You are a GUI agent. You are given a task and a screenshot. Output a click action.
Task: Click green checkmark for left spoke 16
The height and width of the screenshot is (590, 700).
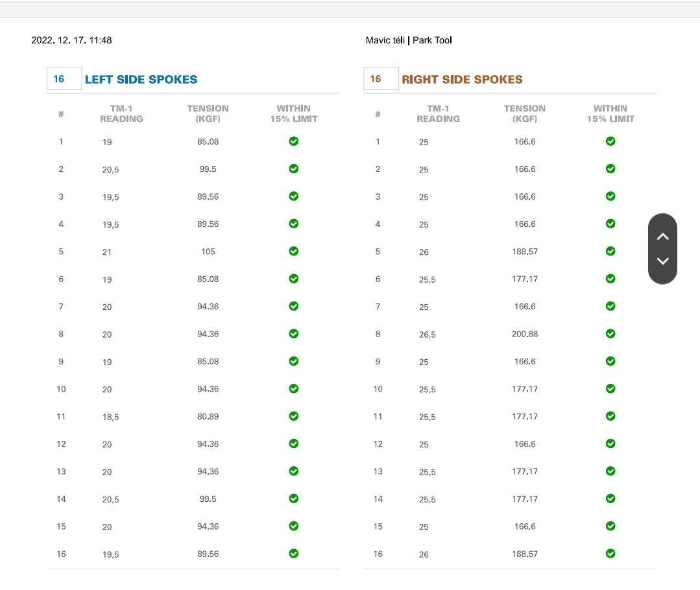(x=293, y=554)
